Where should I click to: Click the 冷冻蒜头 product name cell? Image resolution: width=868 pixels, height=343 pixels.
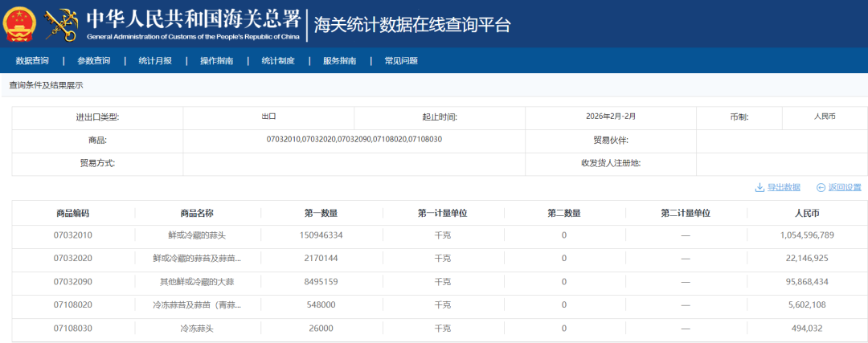197,329
